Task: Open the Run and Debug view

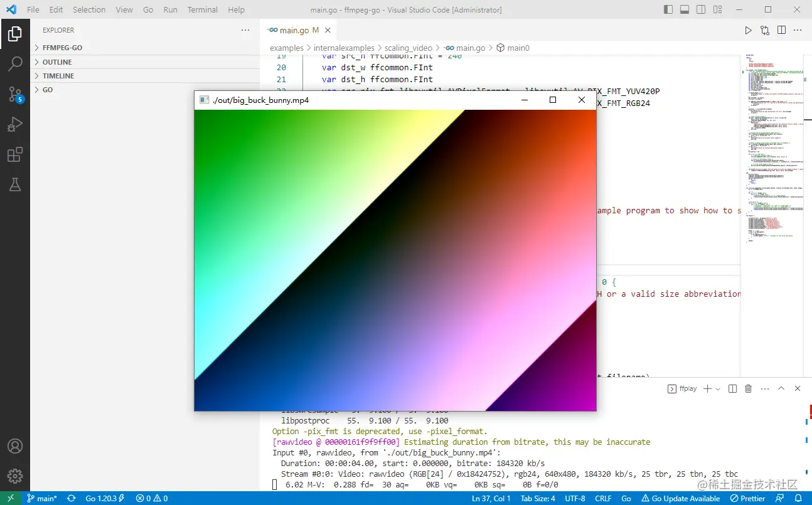Action: click(15, 124)
